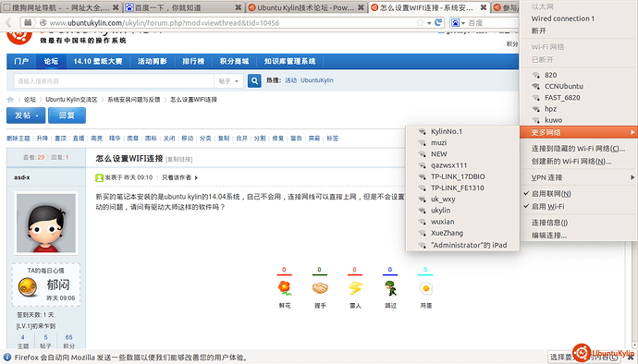The width and height of the screenshot is (638, 364).
Task: Click the green post-time icon beside 发表于
Action: (99, 177)
